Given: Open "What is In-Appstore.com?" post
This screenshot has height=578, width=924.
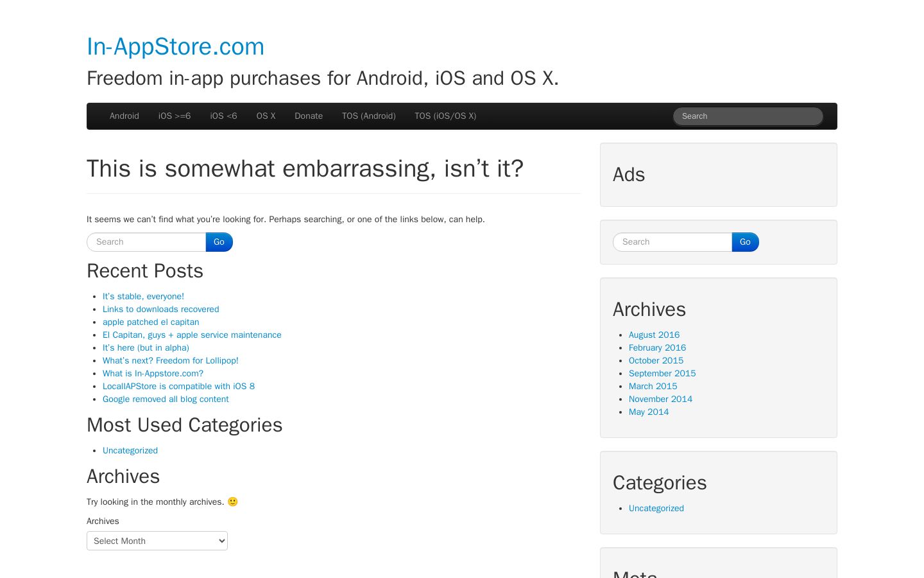Looking at the screenshot, I should coord(153,373).
